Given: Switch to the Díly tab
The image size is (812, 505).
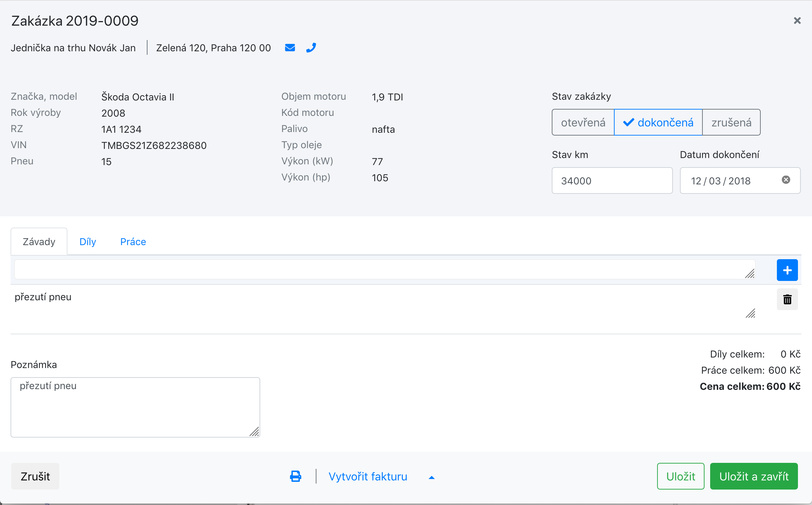Looking at the screenshot, I should tap(88, 242).
